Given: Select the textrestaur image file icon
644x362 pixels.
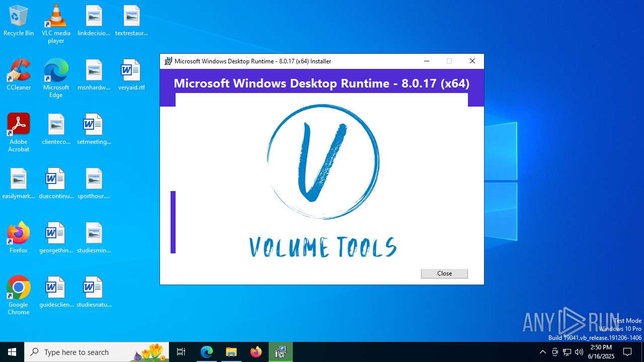Looking at the screenshot, I should [131, 21].
